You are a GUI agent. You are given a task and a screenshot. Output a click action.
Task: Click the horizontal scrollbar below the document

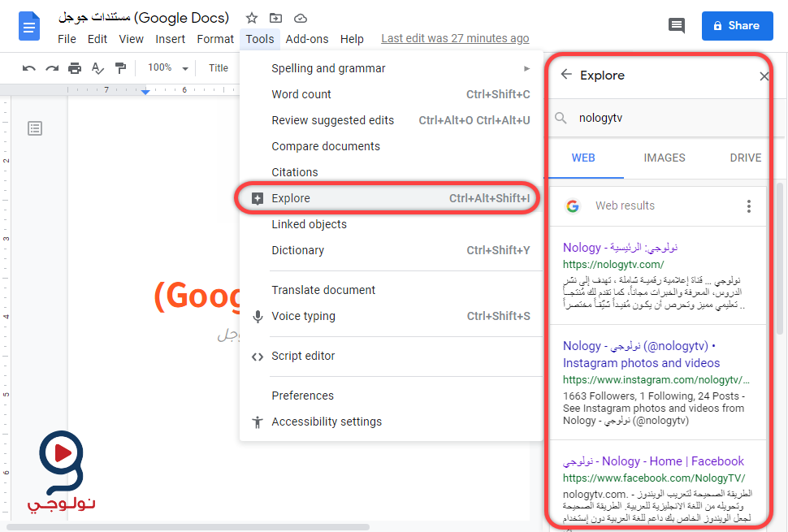pos(188,527)
